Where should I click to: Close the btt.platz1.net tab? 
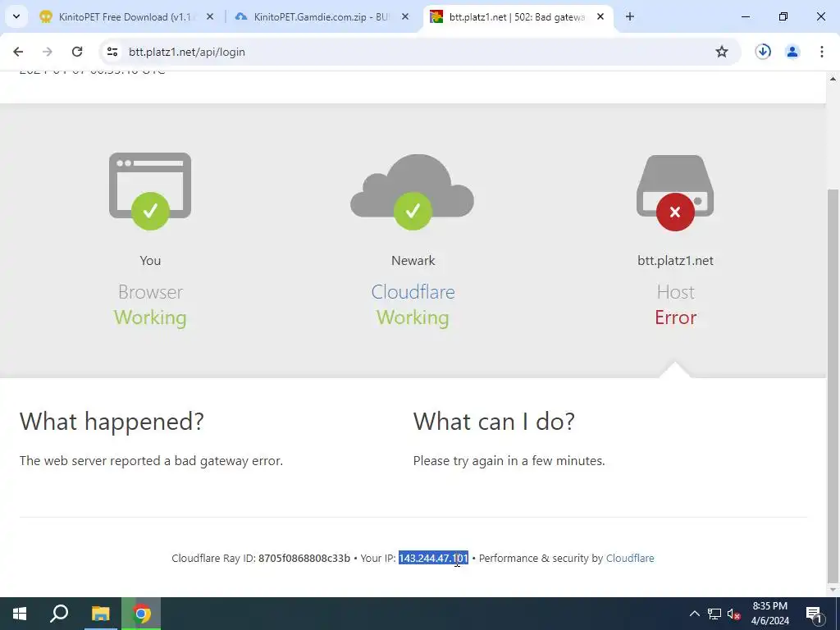[x=600, y=16]
